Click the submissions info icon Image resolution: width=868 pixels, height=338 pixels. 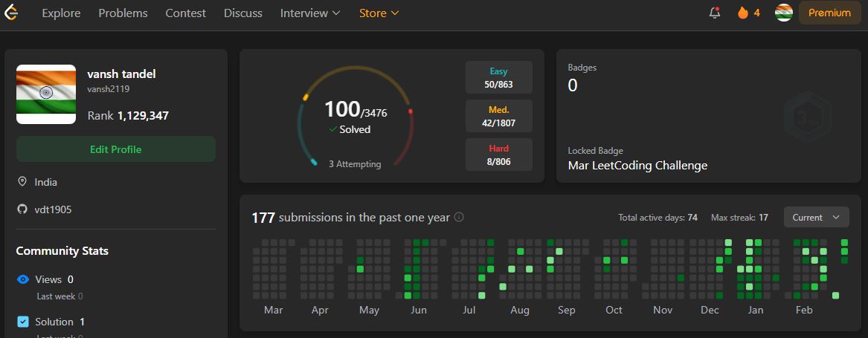tap(459, 218)
